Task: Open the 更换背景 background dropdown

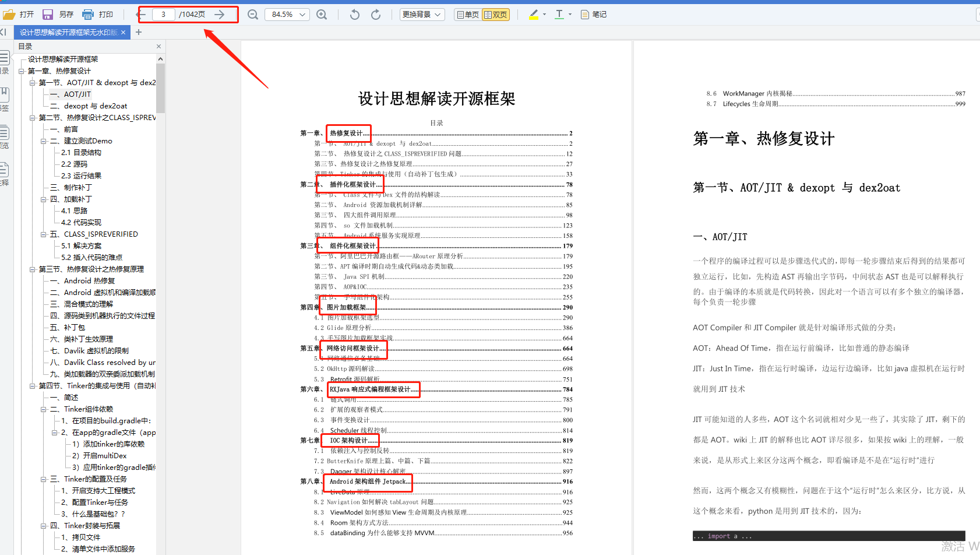Action: [421, 14]
